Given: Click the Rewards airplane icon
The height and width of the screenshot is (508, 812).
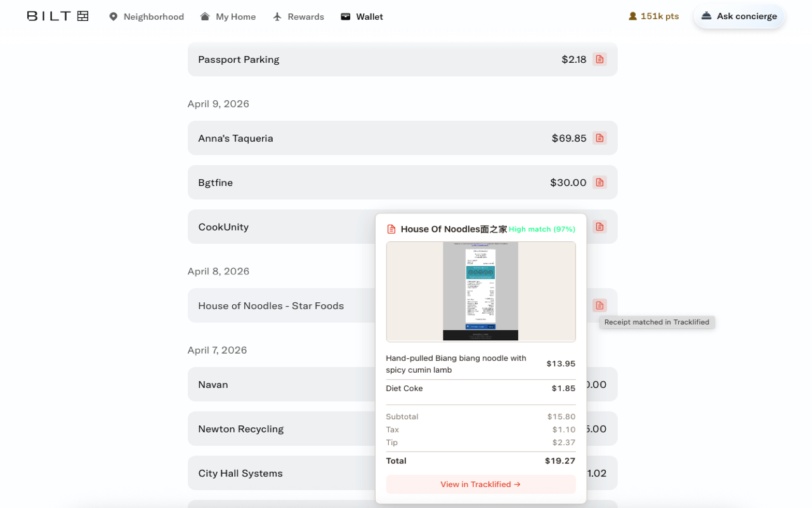Looking at the screenshot, I should click(277, 17).
